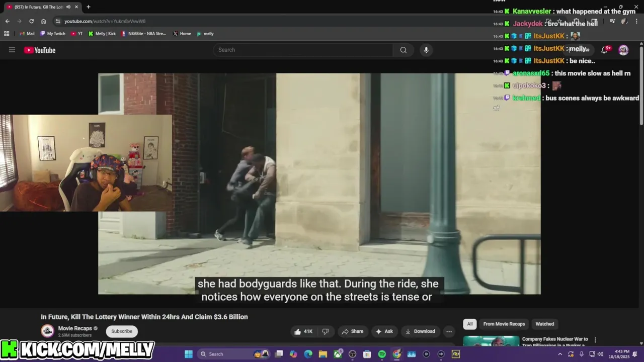Reload the page with the refresh icon
The image size is (644, 362).
click(31, 21)
